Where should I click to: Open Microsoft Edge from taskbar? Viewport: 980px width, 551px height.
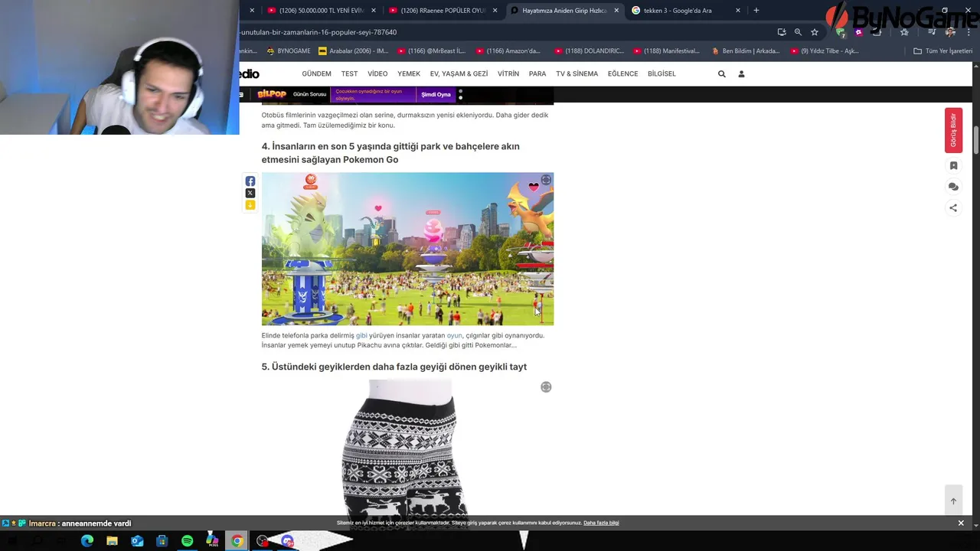[x=87, y=541]
